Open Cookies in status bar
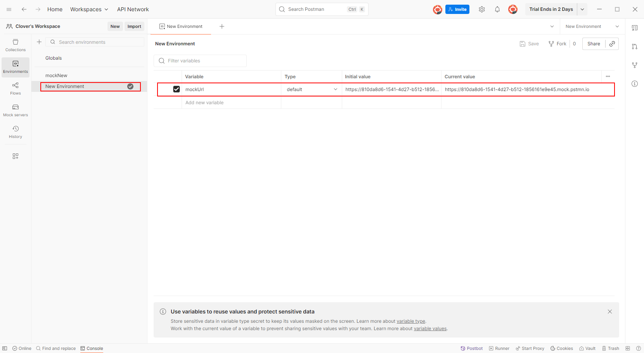This screenshot has width=644, height=353. pyautogui.click(x=562, y=348)
